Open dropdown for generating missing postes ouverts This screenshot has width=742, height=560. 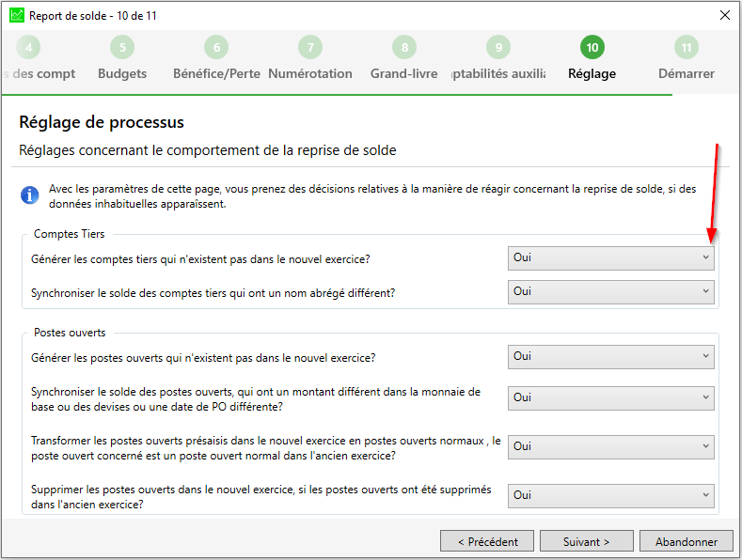(x=611, y=357)
